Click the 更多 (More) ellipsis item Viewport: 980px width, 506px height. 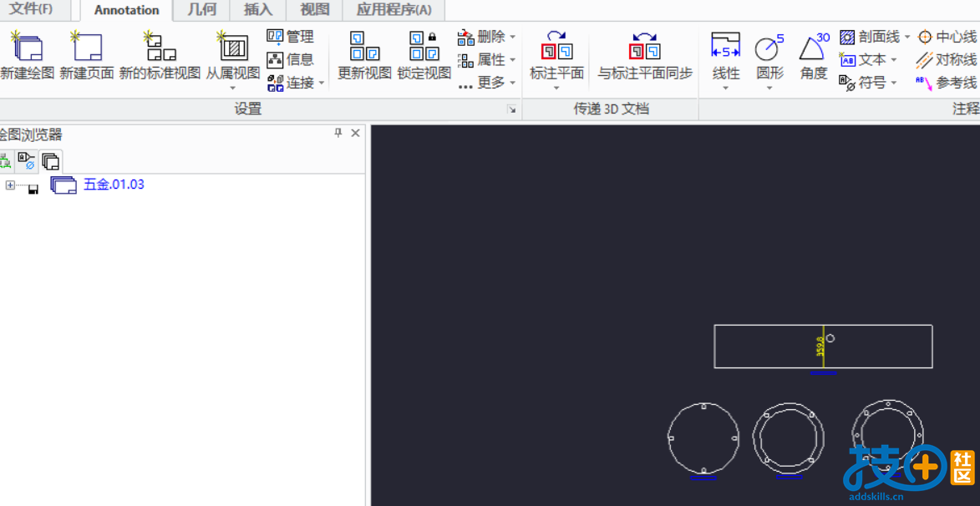[482, 83]
